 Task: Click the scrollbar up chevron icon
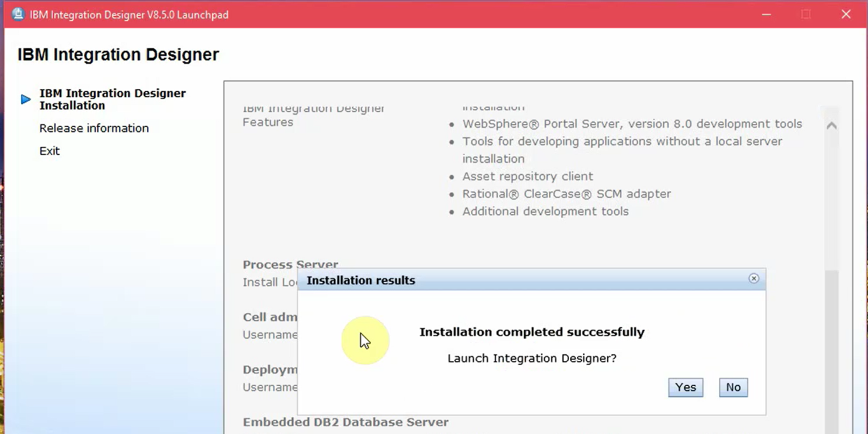831,125
